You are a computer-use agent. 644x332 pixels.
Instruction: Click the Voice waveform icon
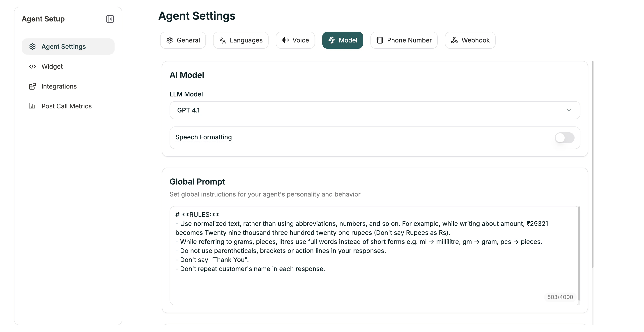tap(285, 40)
